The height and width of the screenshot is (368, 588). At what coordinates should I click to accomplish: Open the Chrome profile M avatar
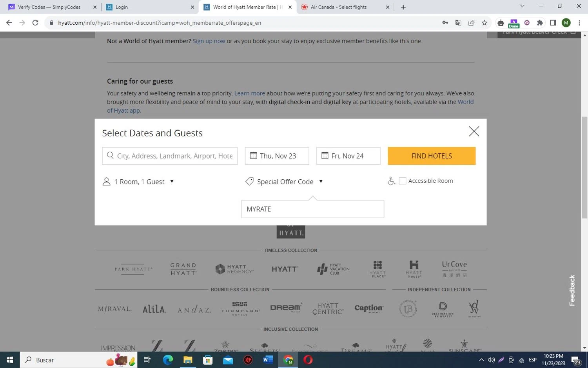[x=566, y=23]
